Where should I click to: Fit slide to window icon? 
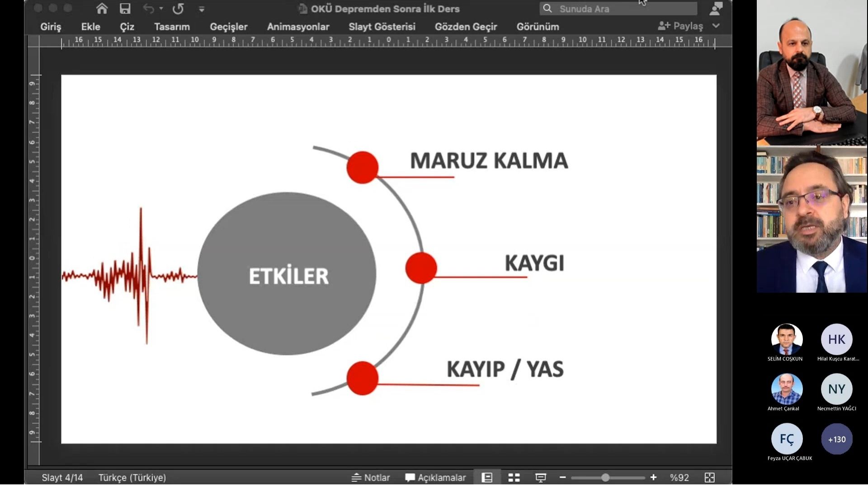tap(709, 478)
